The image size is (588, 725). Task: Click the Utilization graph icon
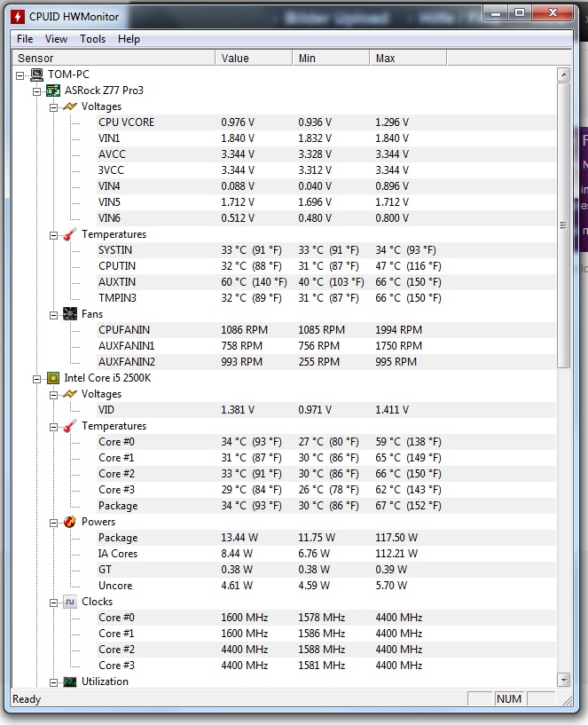point(70,682)
